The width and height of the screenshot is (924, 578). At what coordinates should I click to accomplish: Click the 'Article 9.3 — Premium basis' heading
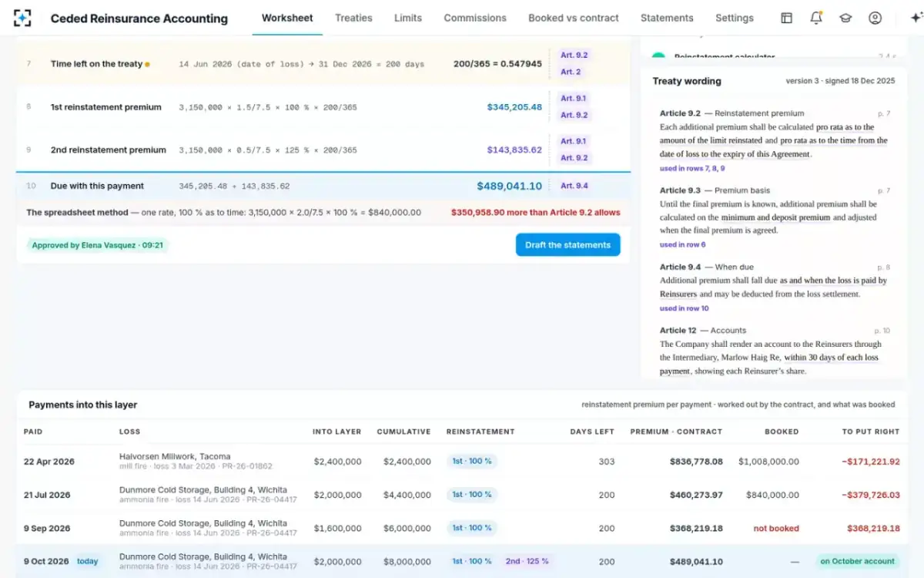(x=715, y=190)
